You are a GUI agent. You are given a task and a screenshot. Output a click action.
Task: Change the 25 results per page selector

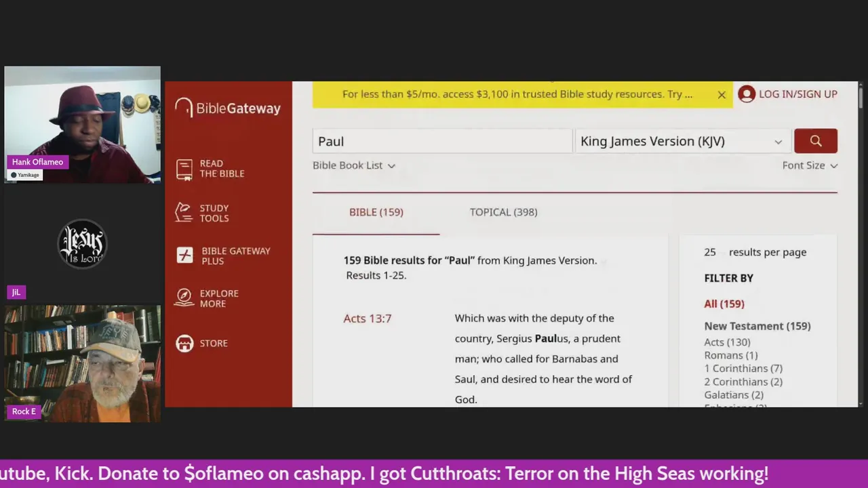point(710,252)
